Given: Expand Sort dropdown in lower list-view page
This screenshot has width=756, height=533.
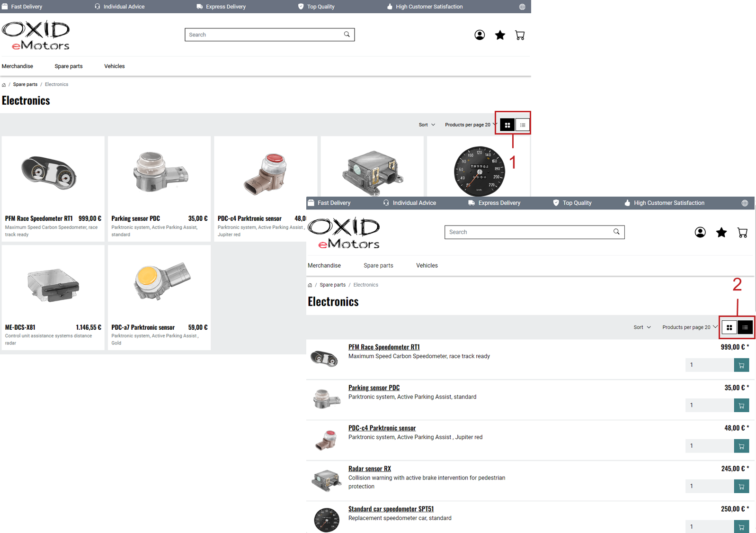Looking at the screenshot, I should pyautogui.click(x=642, y=327).
